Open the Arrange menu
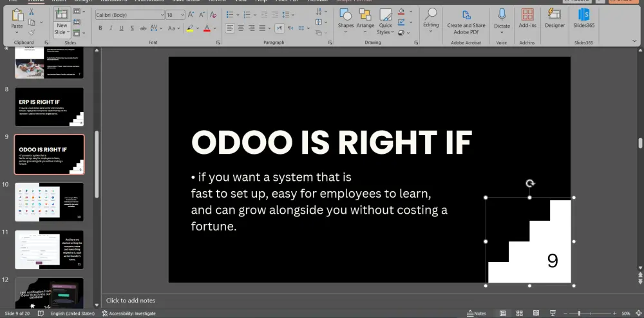644x318 pixels. tap(365, 21)
